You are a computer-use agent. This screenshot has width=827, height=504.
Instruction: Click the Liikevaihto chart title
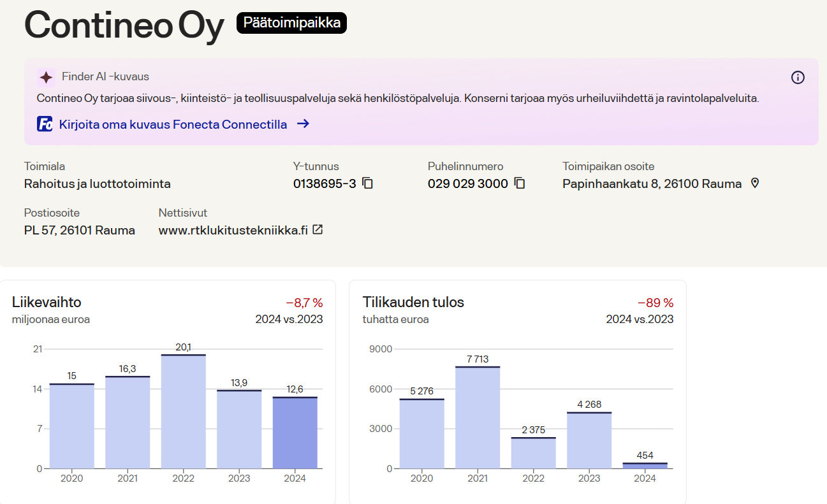(47, 302)
